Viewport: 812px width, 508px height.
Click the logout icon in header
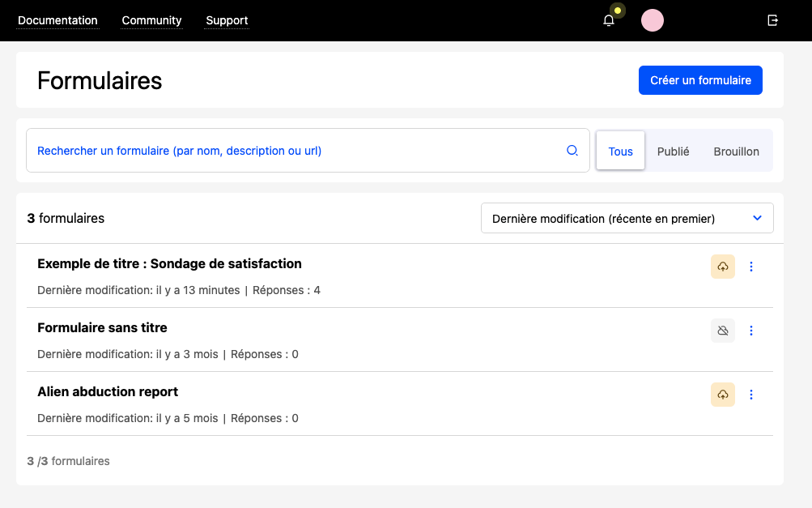[x=772, y=21]
